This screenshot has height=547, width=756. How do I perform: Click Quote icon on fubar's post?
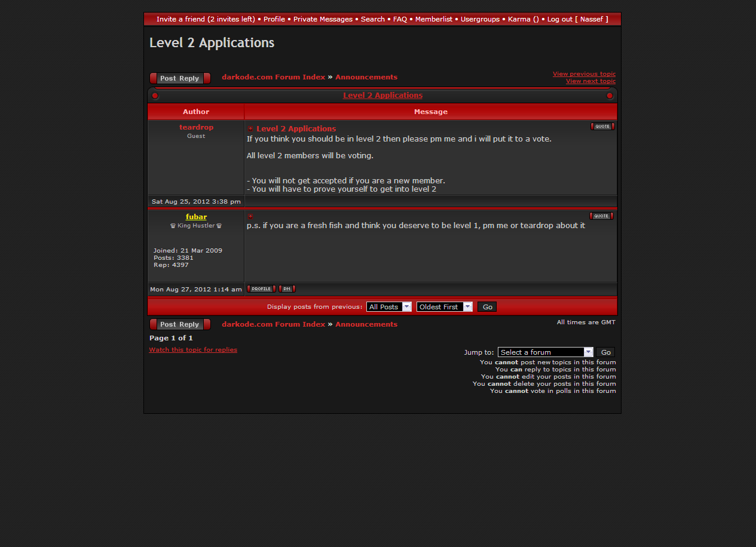[x=601, y=216]
